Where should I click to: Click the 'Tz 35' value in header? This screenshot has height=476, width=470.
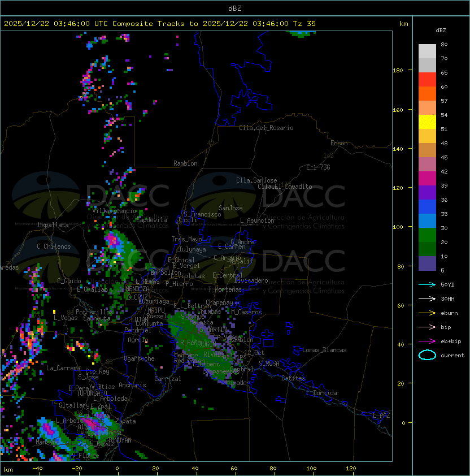[x=304, y=24]
